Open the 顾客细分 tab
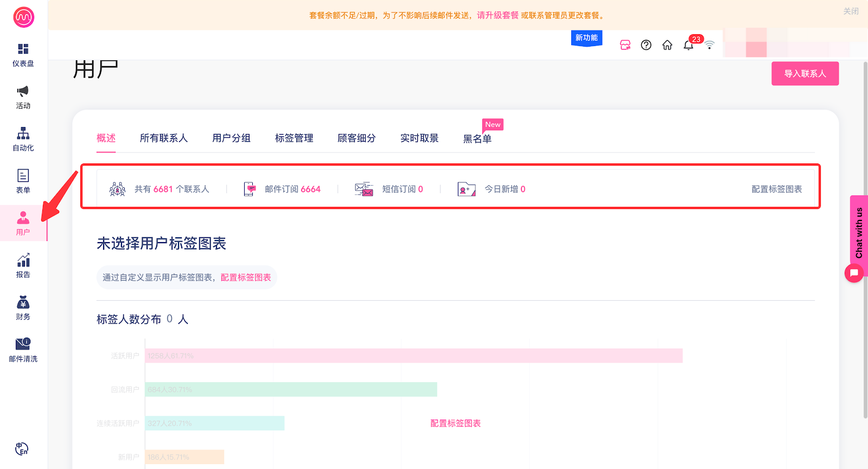Screen dimensions: 868x469 [356, 138]
